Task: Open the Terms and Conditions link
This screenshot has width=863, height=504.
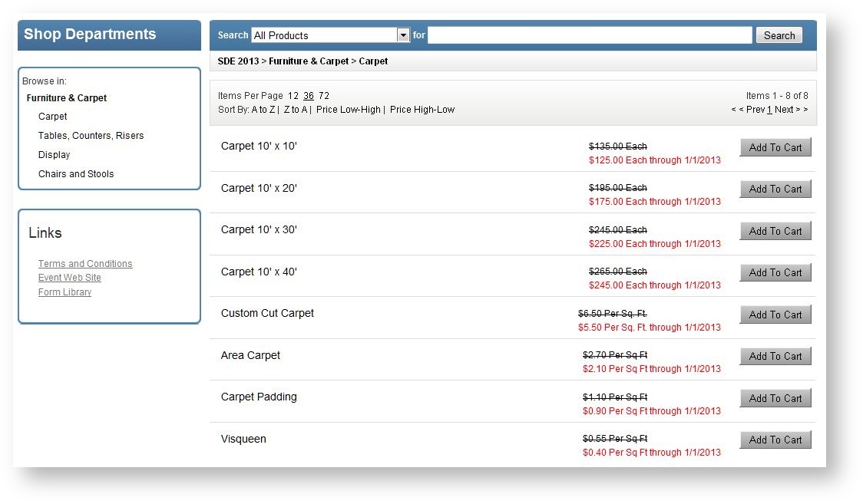Action: coord(85,264)
